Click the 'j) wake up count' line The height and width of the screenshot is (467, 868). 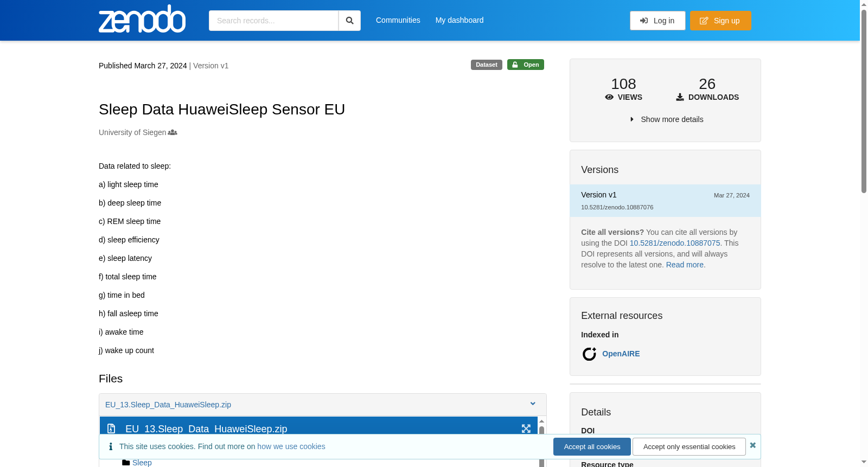pos(126,350)
